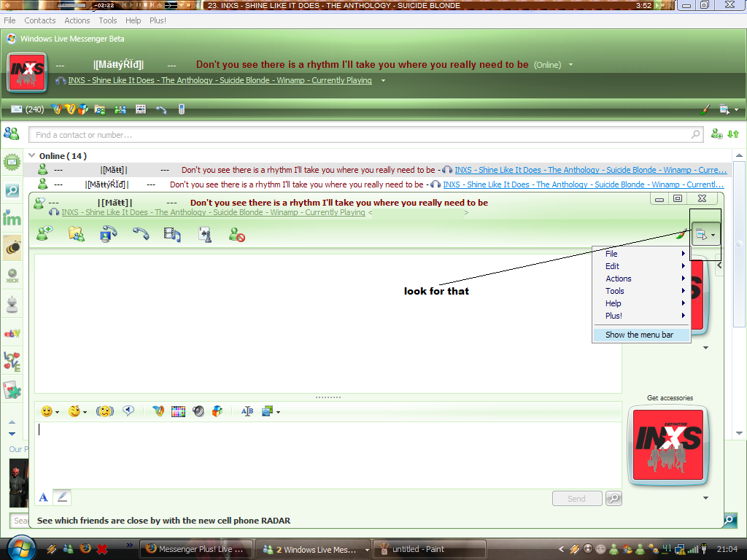The width and height of the screenshot is (747, 560).
Task: Open the email inbox icon showing 240
Action: [18, 109]
